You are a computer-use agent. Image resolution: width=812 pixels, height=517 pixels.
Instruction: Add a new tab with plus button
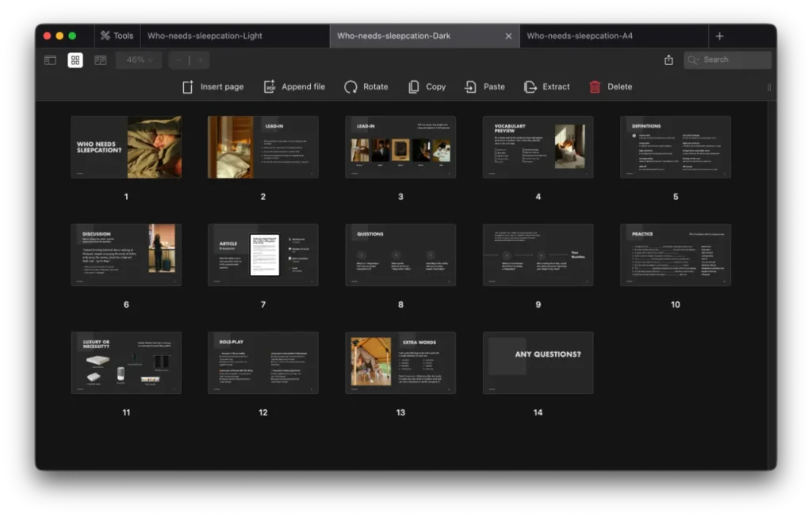click(719, 36)
